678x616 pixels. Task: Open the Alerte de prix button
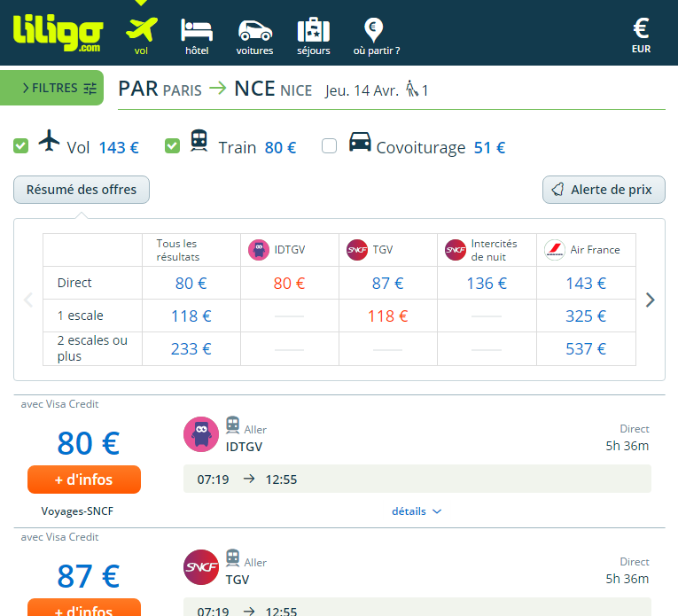click(604, 190)
